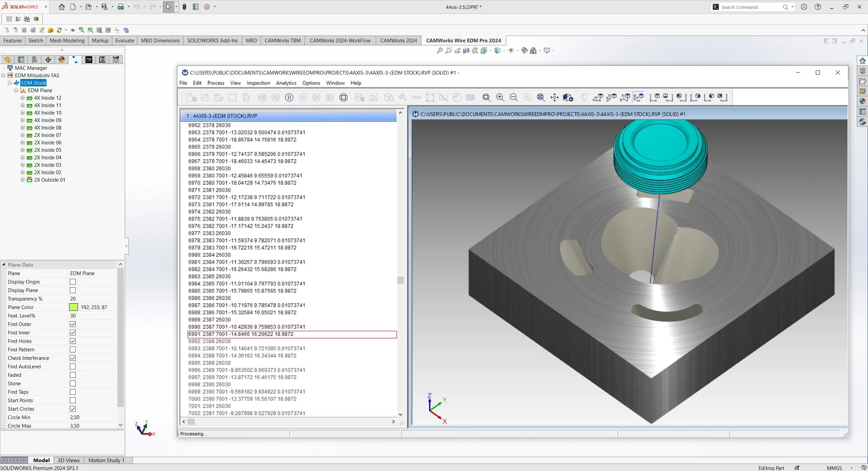Enable the Display Plane checkbox
The image size is (868, 471).
[73, 290]
